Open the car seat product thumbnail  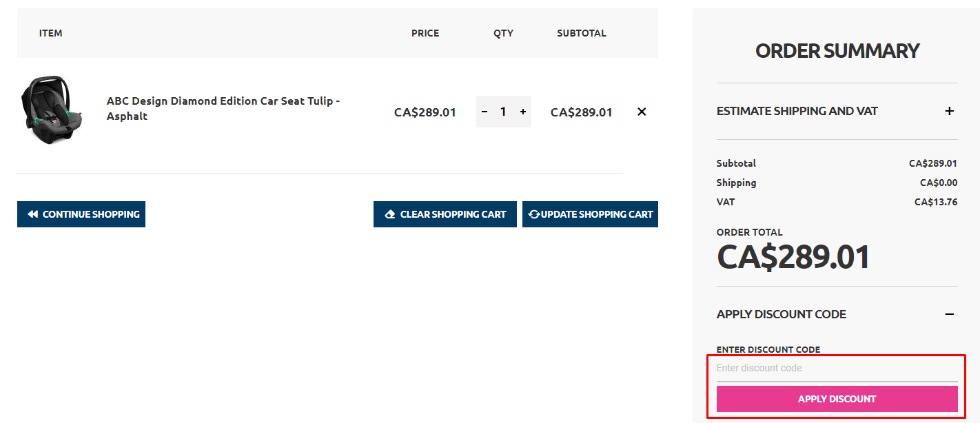click(52, 110)
